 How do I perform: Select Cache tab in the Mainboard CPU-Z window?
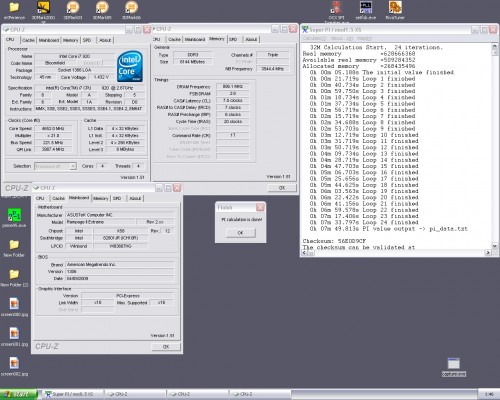click(58, 198)
